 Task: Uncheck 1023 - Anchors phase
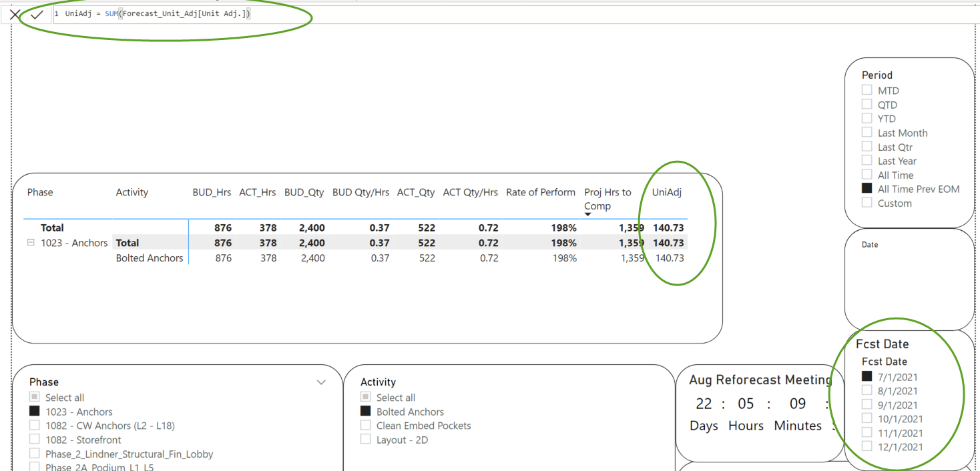pyautogui.click(x=34, y=411)
